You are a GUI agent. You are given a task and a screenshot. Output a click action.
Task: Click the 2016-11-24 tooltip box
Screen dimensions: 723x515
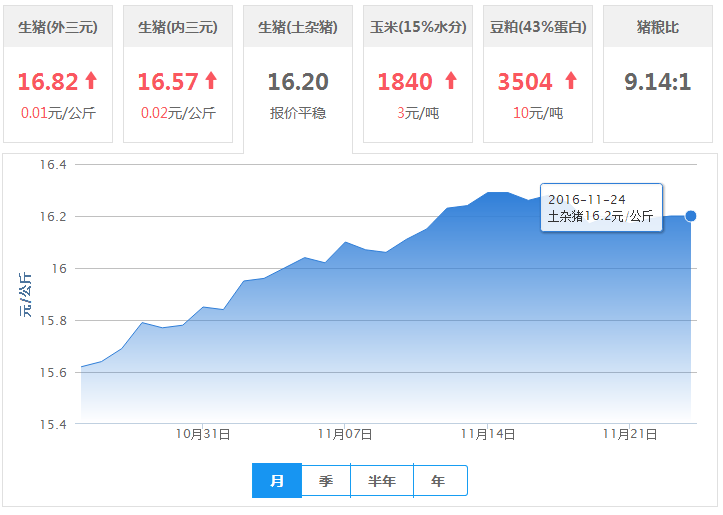point(601,208)
